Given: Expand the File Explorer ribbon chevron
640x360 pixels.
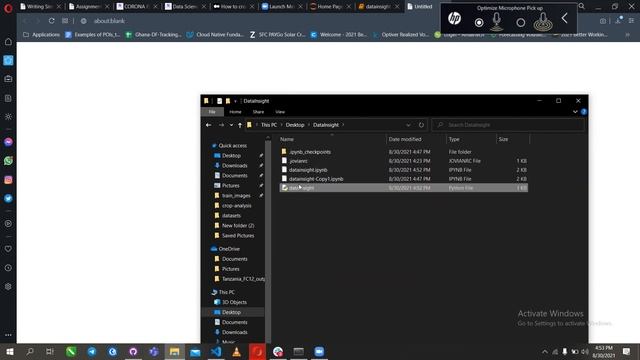Looking at the screenshot, I should (x=575, y=112).
